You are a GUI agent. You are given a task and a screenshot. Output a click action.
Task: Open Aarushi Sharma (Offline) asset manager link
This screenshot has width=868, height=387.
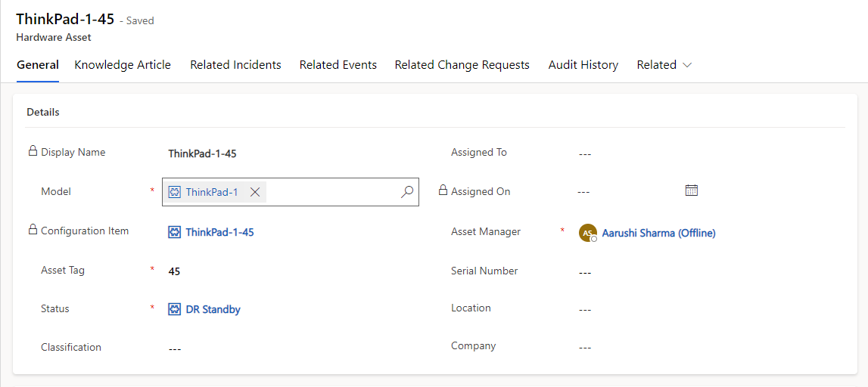(x=658, y=233)
